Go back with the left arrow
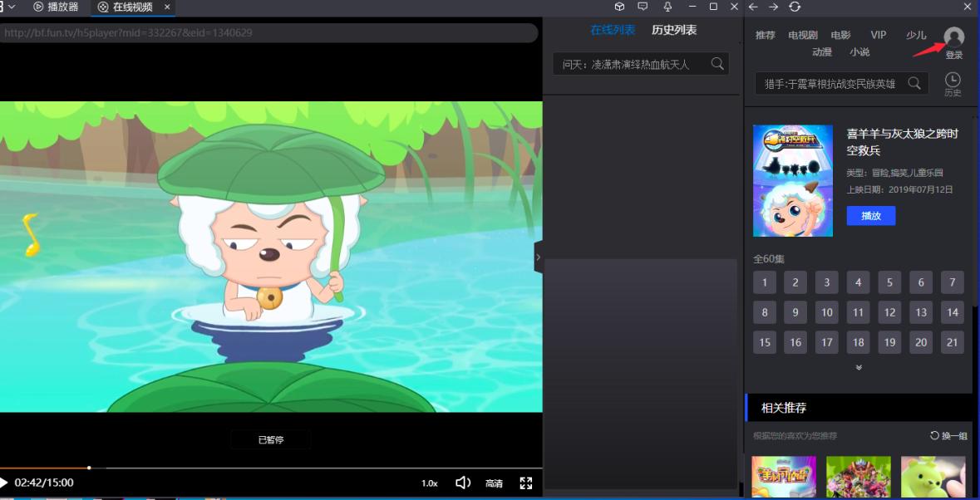 [x=753, y=7]
